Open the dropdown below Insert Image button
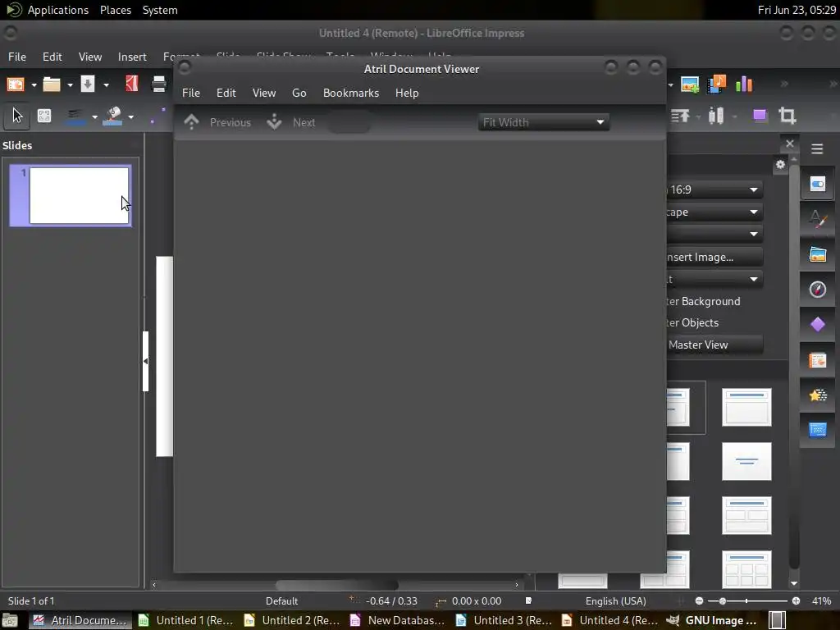The image size is (840, 630). 714,279
